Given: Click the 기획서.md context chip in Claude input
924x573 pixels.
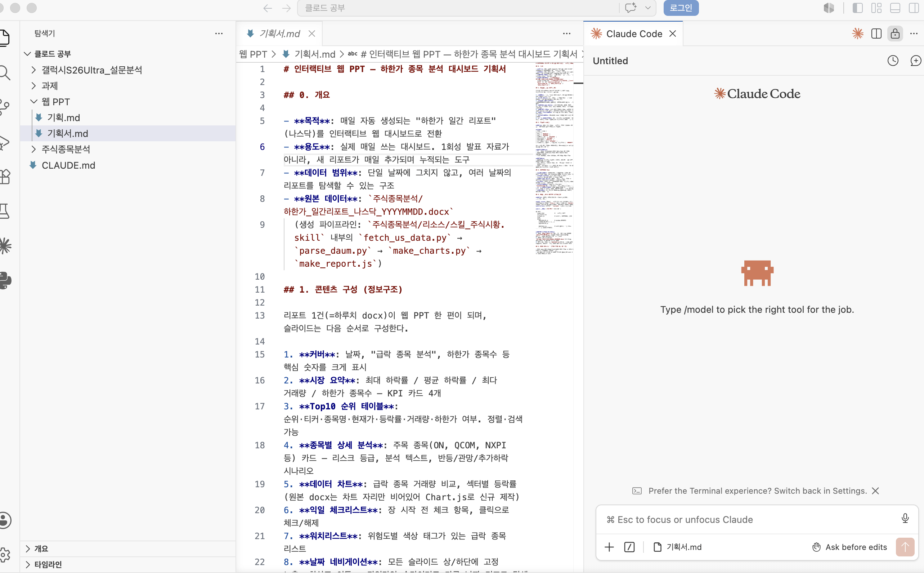Looking at the screenshot, I should (677, 547).
